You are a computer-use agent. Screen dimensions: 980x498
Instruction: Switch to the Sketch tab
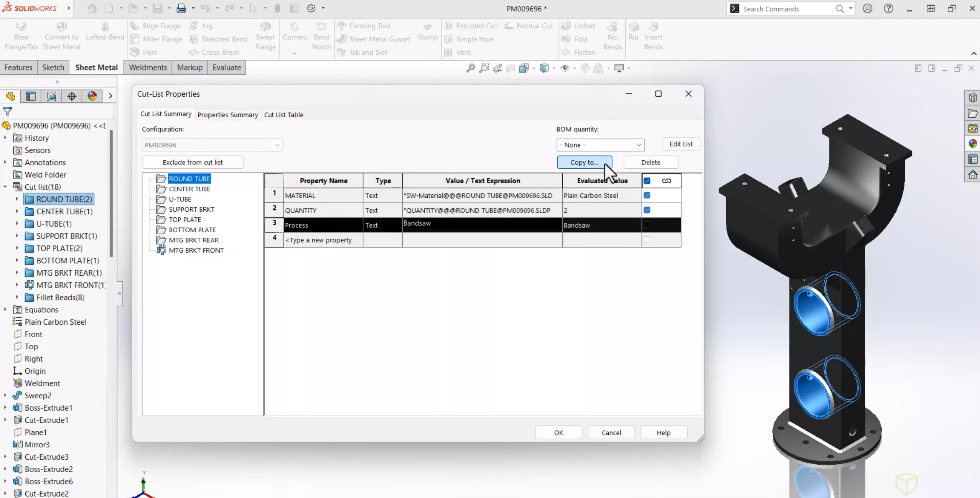(x=53, y=67)
